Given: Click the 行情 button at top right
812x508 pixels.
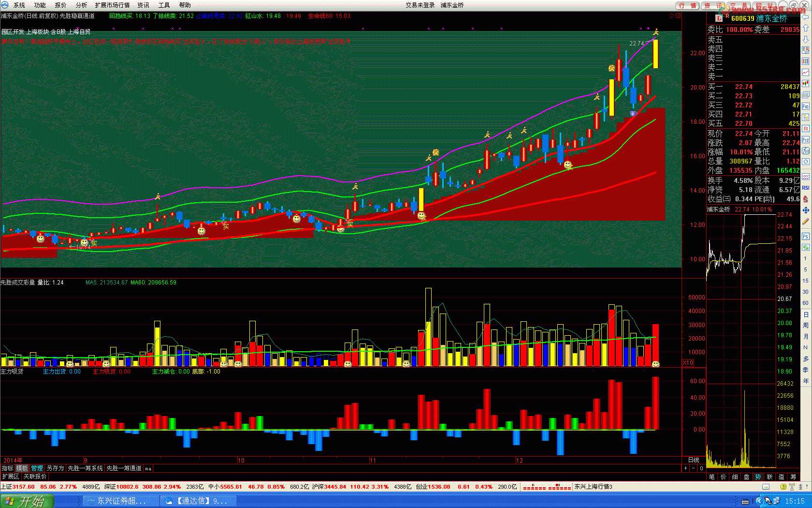Looking at the screenshot, I should point(688,6).
